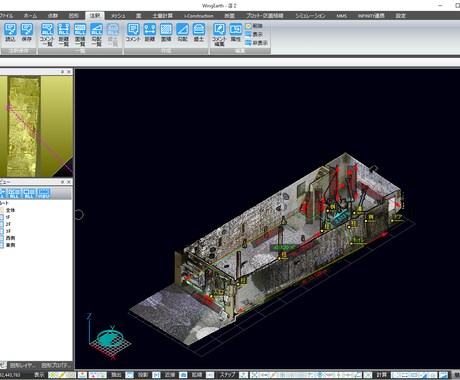
Task: Click 抽出 in the status bar
Action: (116, 375)
